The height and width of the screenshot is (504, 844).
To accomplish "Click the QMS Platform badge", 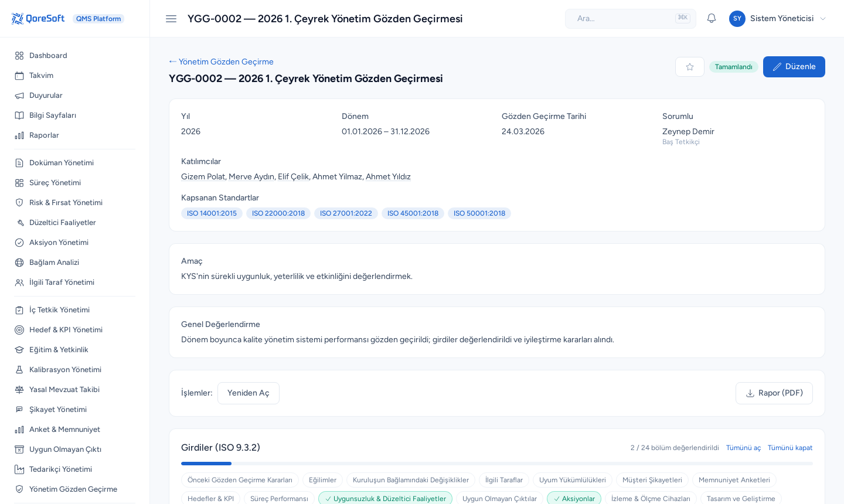I will coord(98,19).
